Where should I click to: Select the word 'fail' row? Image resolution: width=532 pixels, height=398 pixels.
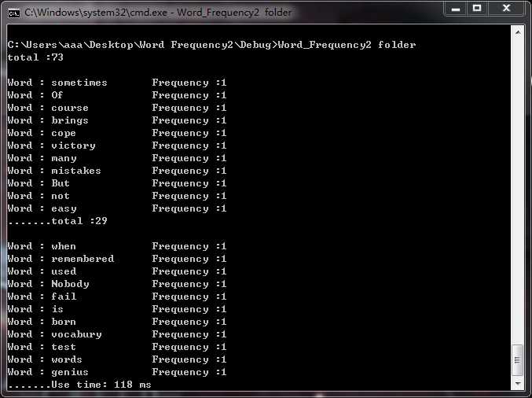(117, 297)
